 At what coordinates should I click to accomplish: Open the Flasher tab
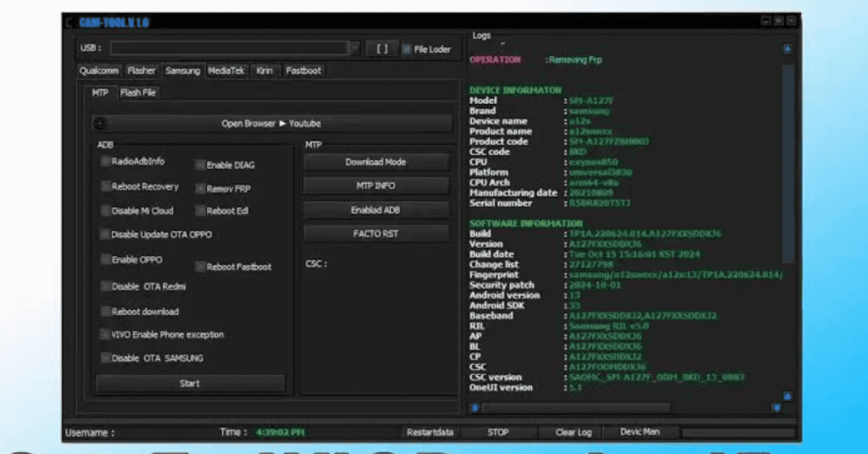[x=142, y=71]
